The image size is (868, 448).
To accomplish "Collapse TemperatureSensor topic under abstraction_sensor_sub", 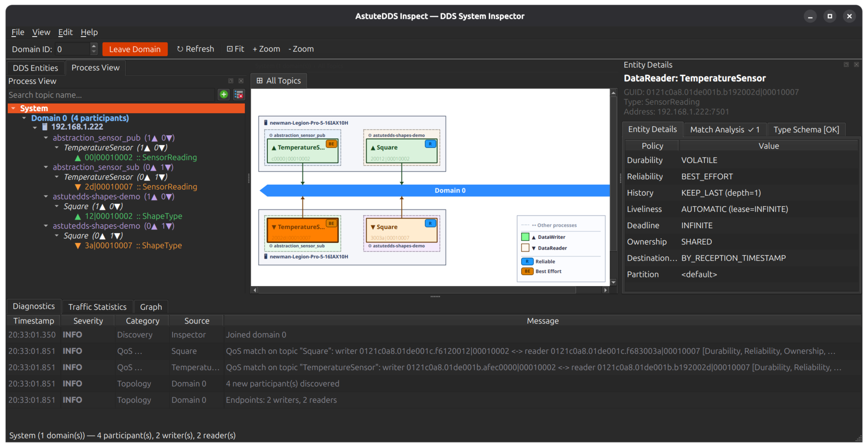I will (x=56, y=177).
